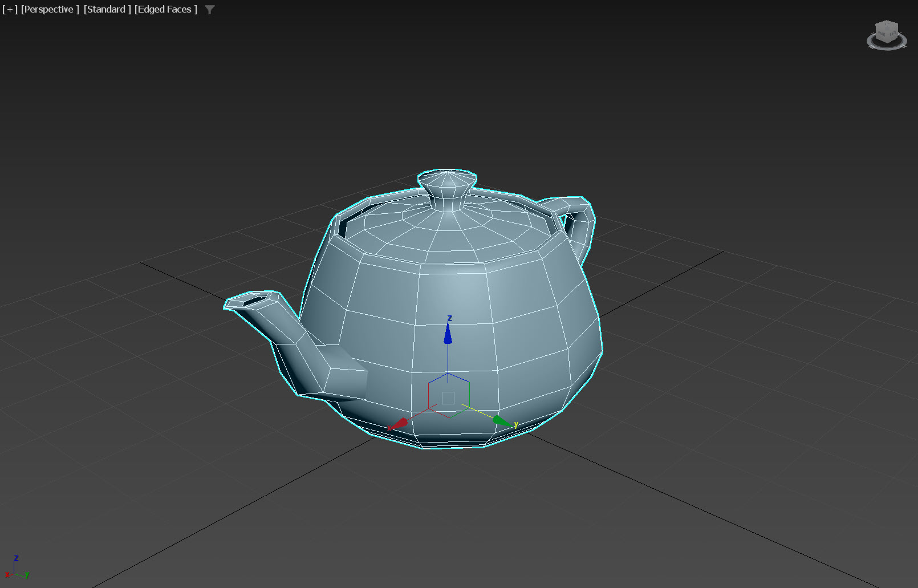This screenshot has height=588, width=918.
Task: Select the red X axis gizmo arrow
Action: [397, 424]
